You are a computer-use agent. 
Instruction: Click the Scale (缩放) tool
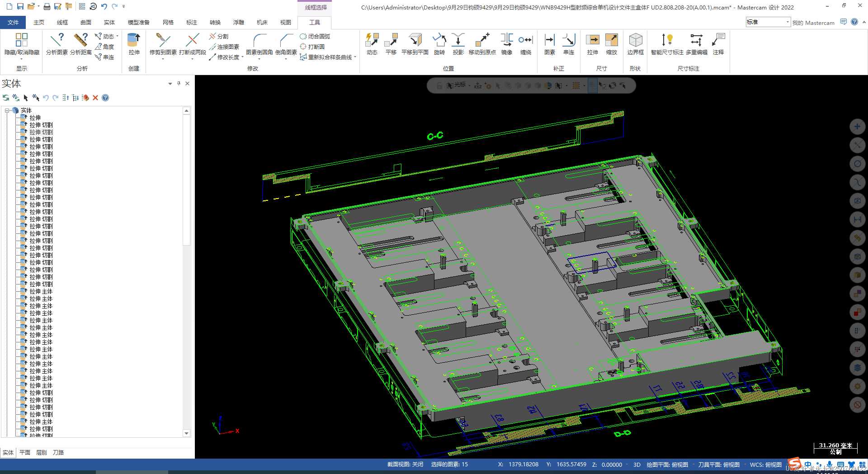coord(612,44)
